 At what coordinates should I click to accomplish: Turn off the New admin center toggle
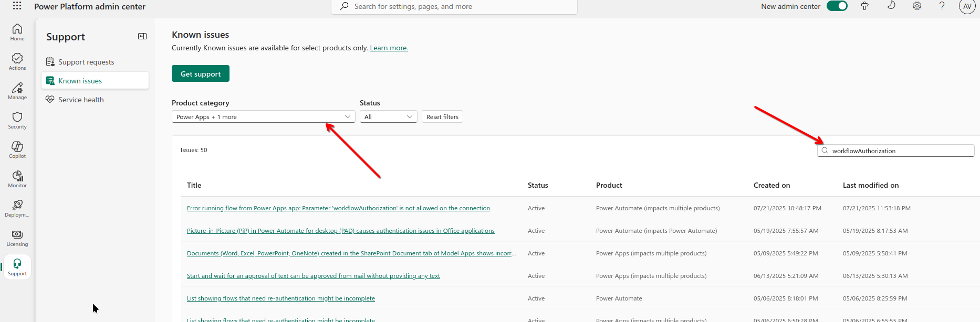click(x=837, y=6)
